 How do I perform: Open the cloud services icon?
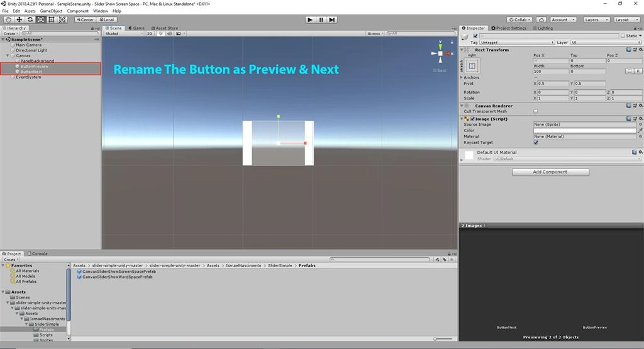541,19
